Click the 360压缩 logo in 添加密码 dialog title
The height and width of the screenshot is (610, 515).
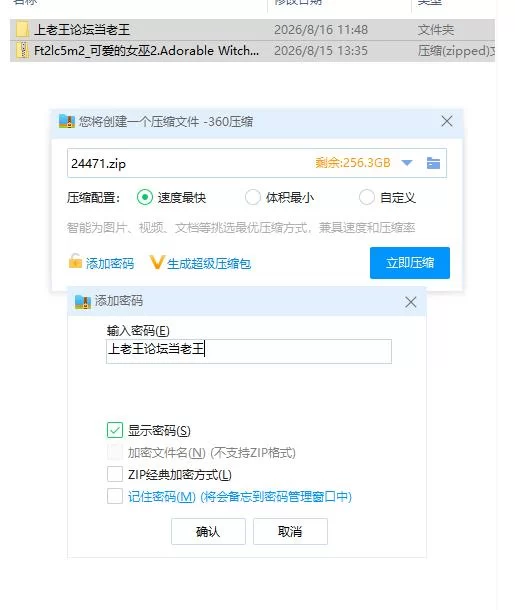[82, 301]
